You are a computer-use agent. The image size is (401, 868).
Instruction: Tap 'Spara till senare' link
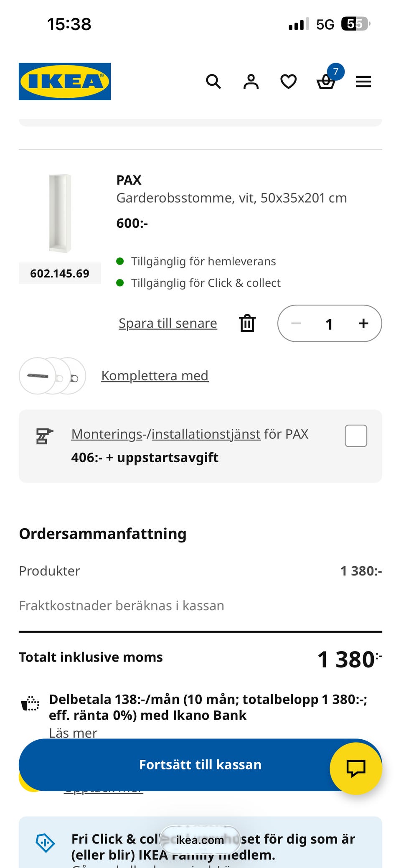(168, 323)
